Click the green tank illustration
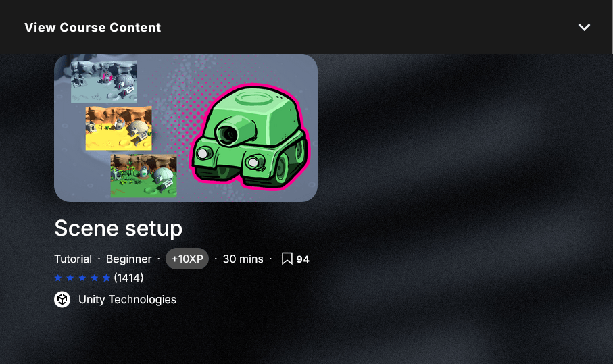This screenshot has height=364, width=613. pos(250,136)
